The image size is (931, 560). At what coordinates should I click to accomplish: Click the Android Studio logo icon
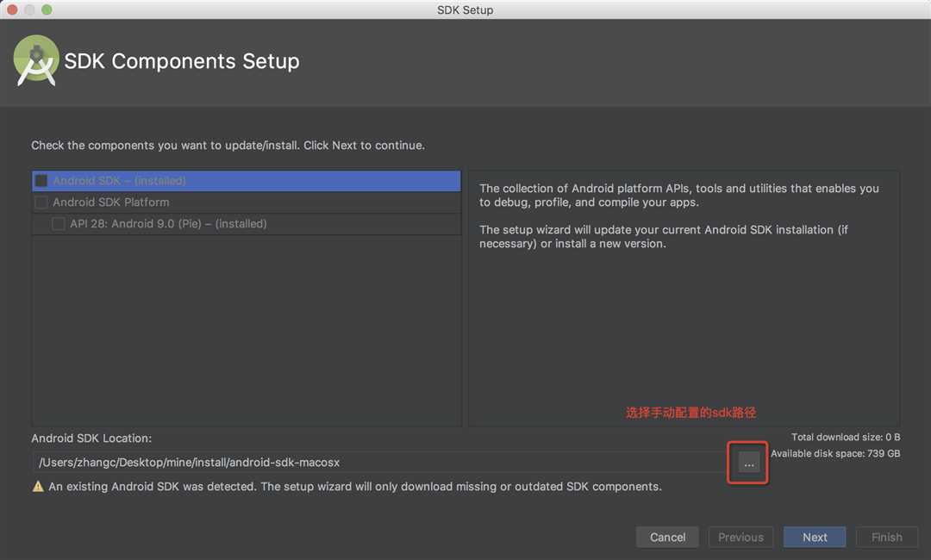click(x=36, y=60)
